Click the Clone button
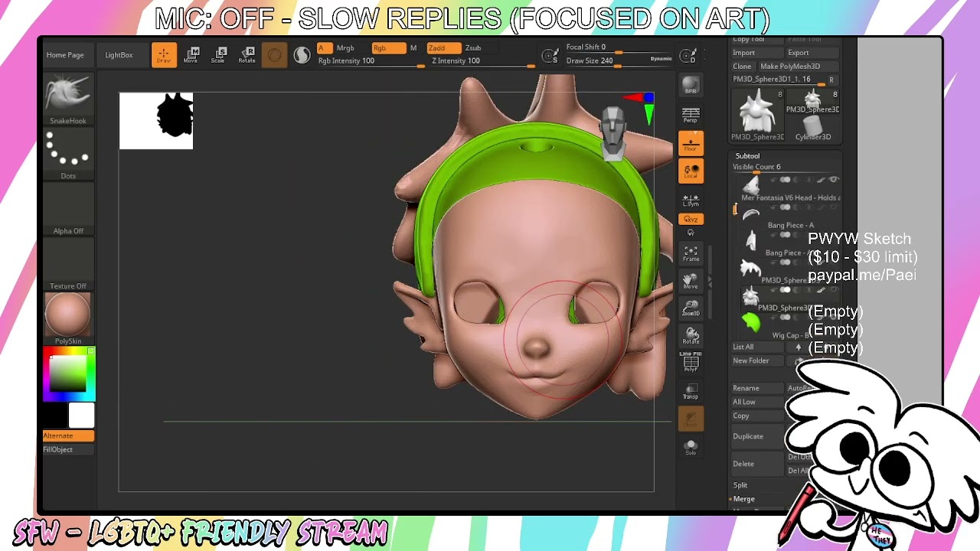The width and height of the screenshot is (980, 551). 742,67
